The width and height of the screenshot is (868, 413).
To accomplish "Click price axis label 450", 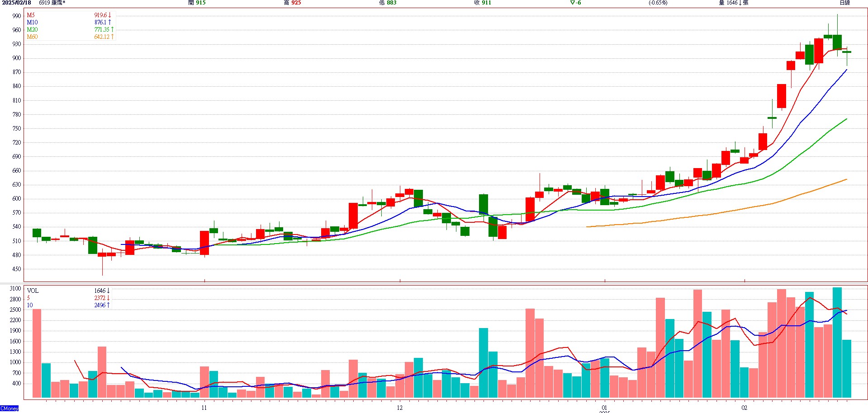I will coord(17,269).
